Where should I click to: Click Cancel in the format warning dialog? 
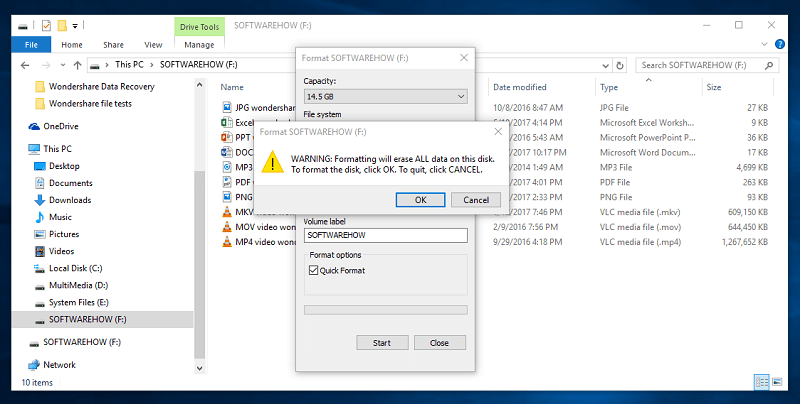(476, 200)
